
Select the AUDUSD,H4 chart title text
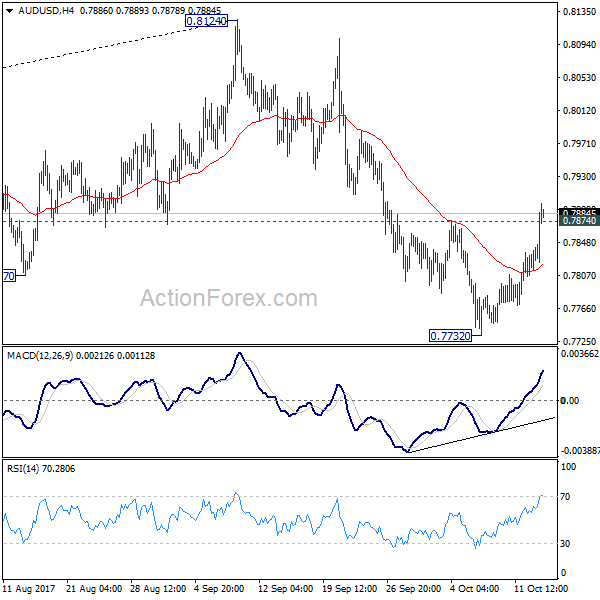pyautogui.click(x=46, y=11)
